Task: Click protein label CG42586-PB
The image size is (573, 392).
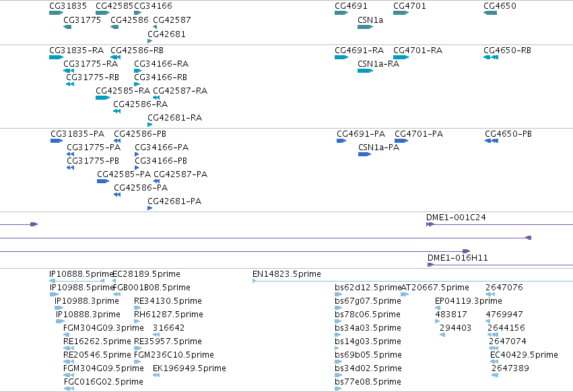Action: 140,134
